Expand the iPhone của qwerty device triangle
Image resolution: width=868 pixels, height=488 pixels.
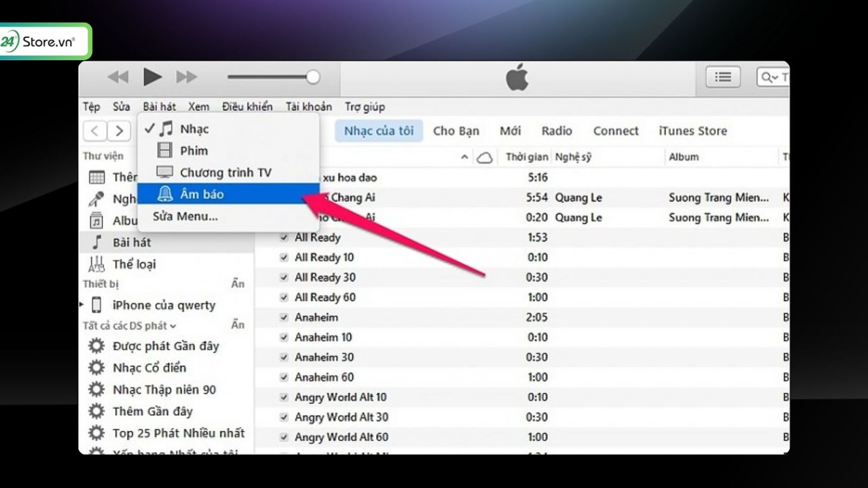click(x=82, y=304)
